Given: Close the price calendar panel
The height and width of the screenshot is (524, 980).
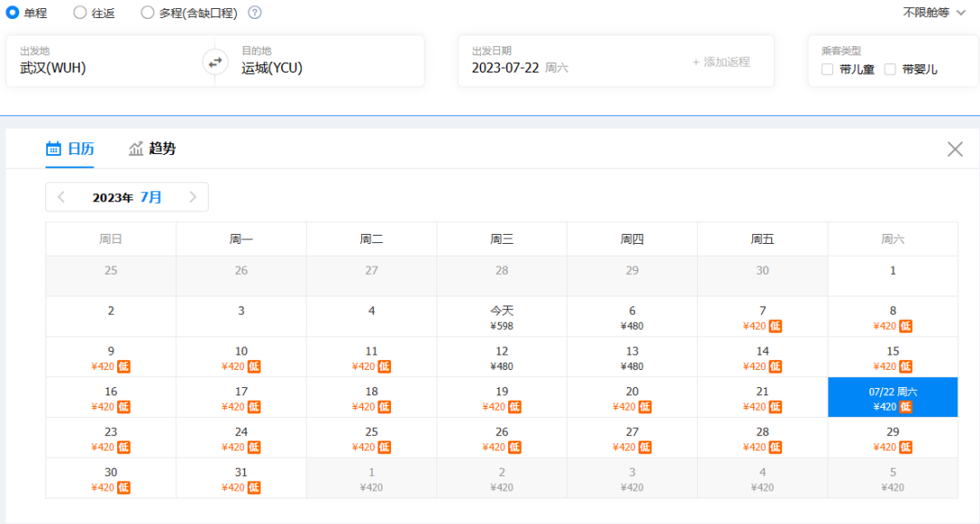Looking at the screenshot, I should tap(955, 150).
